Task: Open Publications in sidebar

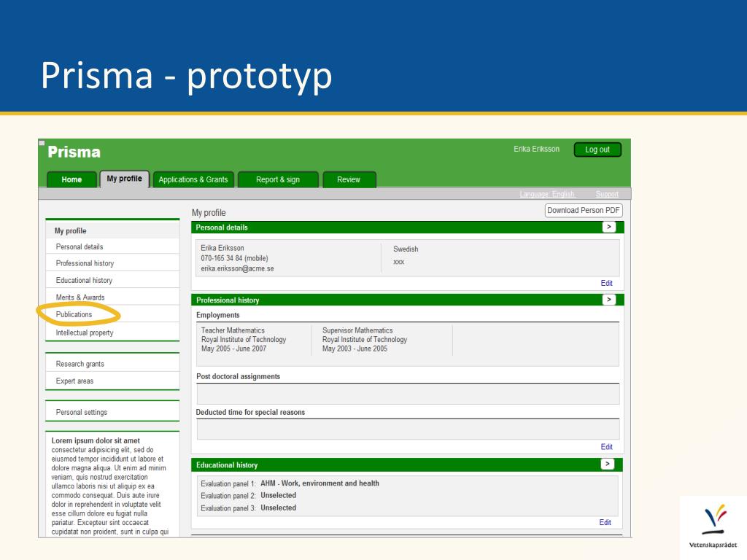Action: (x=112, y=315)
